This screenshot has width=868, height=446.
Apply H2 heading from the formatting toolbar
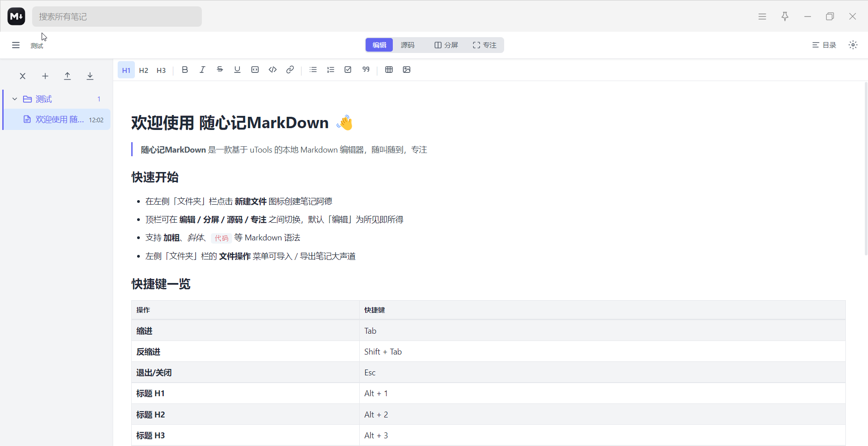coord(143,70)
